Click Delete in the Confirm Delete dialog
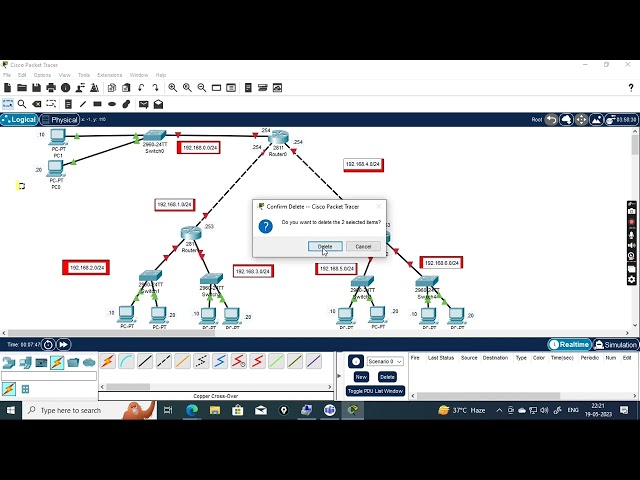Image resolution: width=640 pixels, height=480 pixels. coord(325,247)
